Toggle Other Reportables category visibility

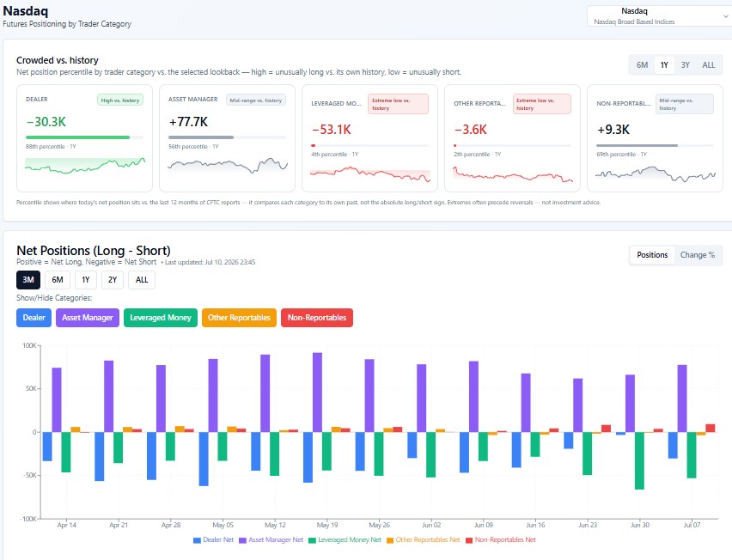tap(239, 318)
